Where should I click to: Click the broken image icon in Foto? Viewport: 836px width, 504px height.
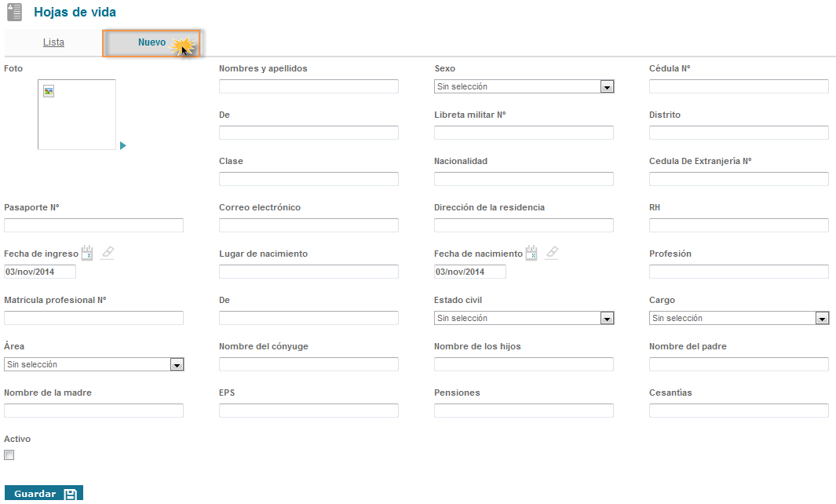pyautogui.click(x=49, y=91)
